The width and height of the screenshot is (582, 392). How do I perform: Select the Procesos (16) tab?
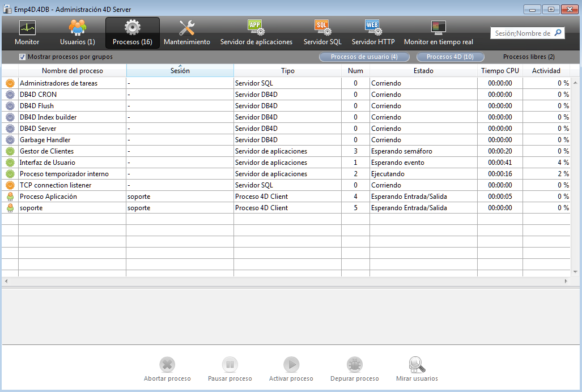click(132, 33)
